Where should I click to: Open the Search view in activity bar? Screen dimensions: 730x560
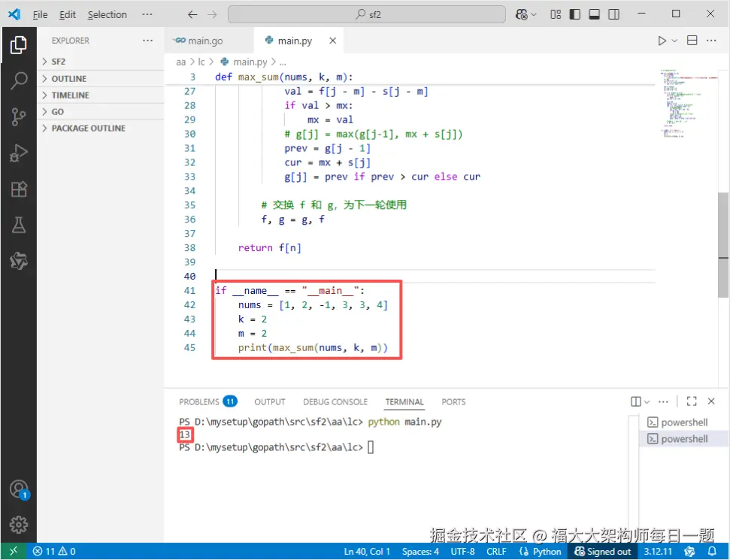[19, 80]
